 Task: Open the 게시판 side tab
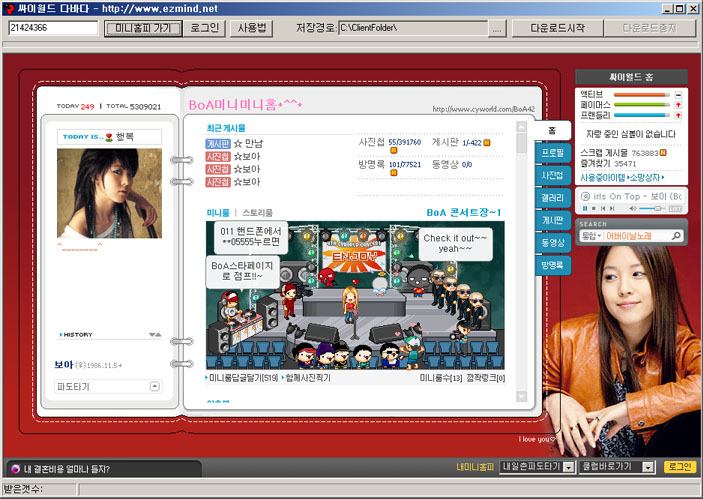pos(552,220)
